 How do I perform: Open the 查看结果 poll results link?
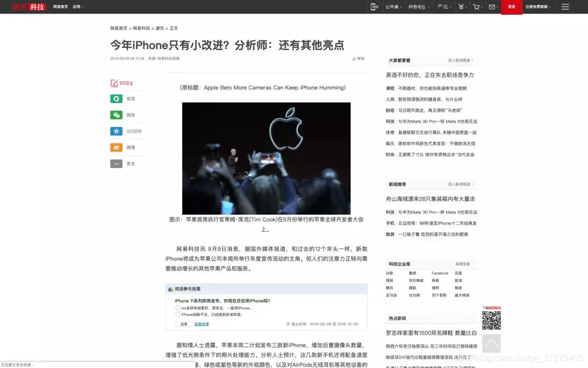coord(202,324)
